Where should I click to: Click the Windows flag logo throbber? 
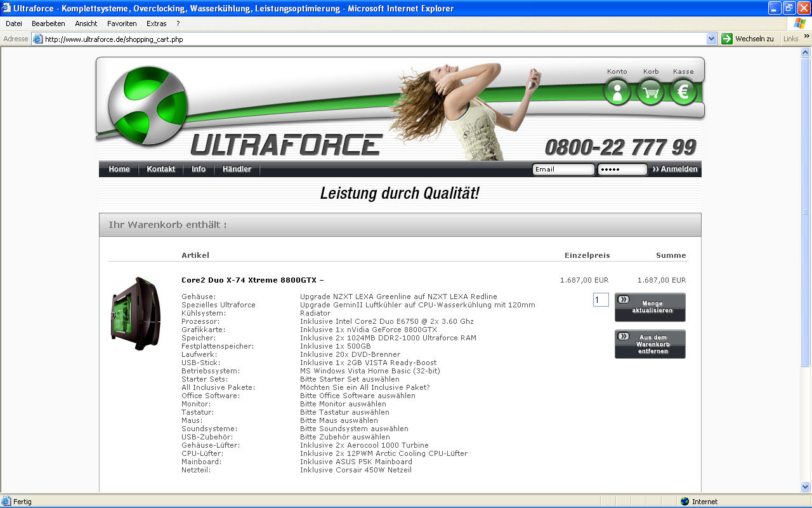coord(800,23)
